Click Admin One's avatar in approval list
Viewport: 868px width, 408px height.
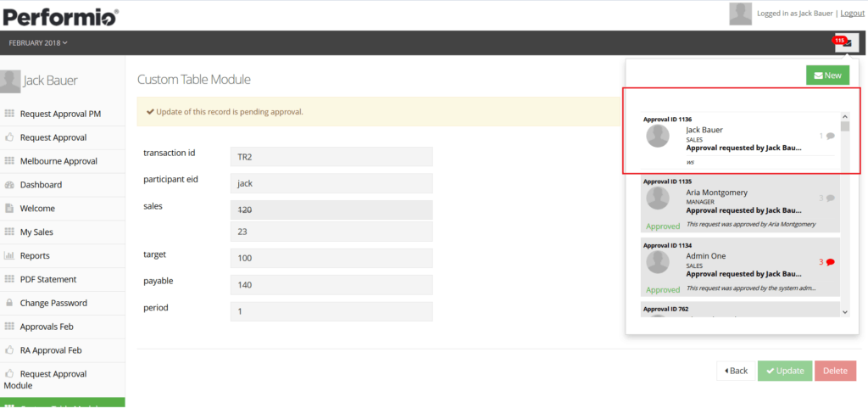pyautogui.click(x=658, y=262)
